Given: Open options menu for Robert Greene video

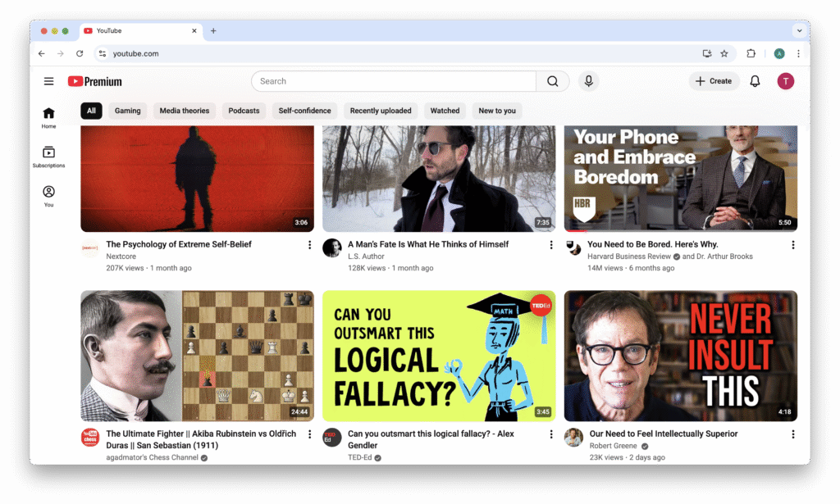Looking at the screenshot, I should [x=792, y=434].
